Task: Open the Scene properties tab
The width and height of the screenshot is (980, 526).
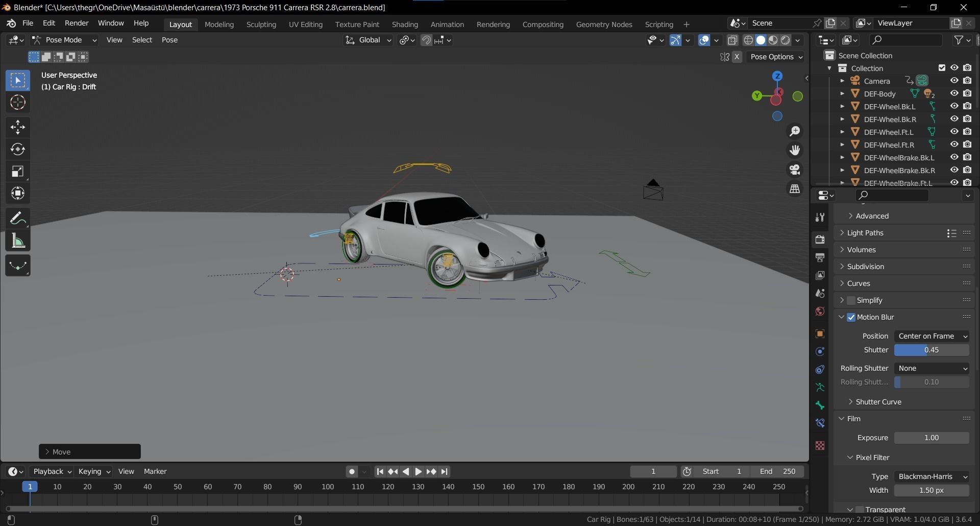Action: (x=820, y=293)
